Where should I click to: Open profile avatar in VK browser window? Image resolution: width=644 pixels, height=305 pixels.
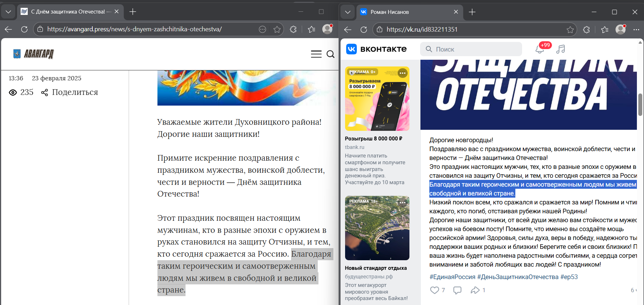[621, 30]
